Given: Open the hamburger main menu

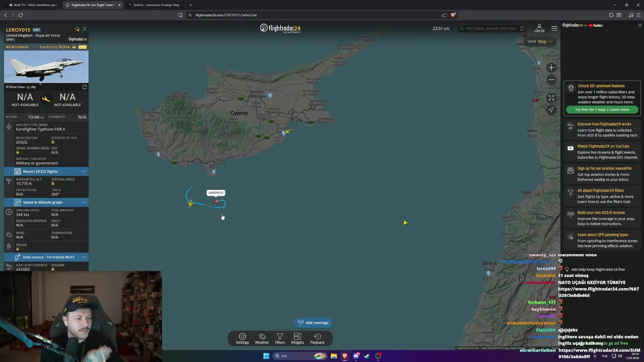Looking at the screenshot, I should click(x=554, y=28).
